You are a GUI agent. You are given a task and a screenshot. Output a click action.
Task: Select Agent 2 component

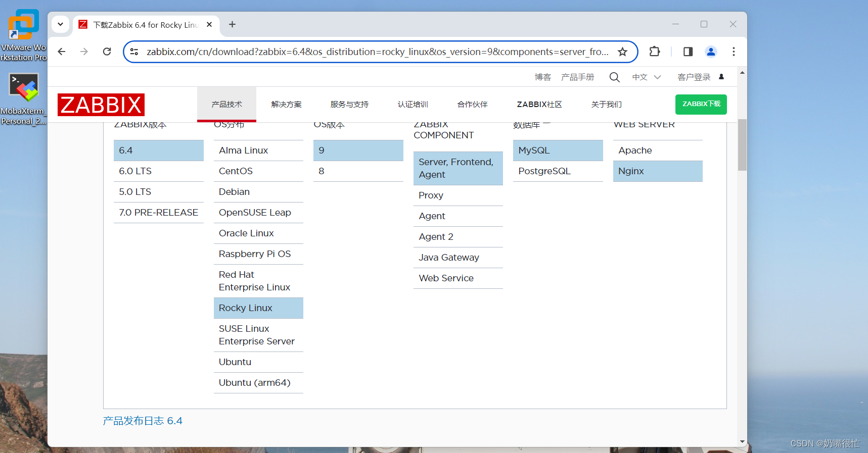point(458,237)
